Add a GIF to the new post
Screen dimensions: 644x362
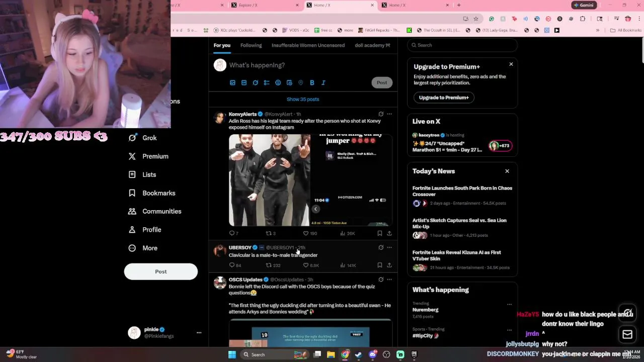tap(244, 82)
